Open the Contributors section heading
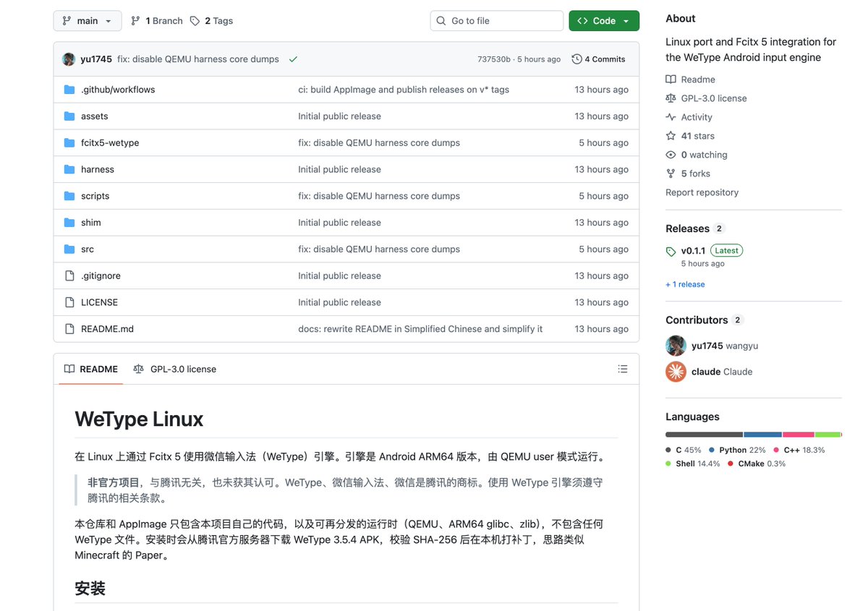The height and width of the screenshot is (611, 868). click(x=697, y=320)
